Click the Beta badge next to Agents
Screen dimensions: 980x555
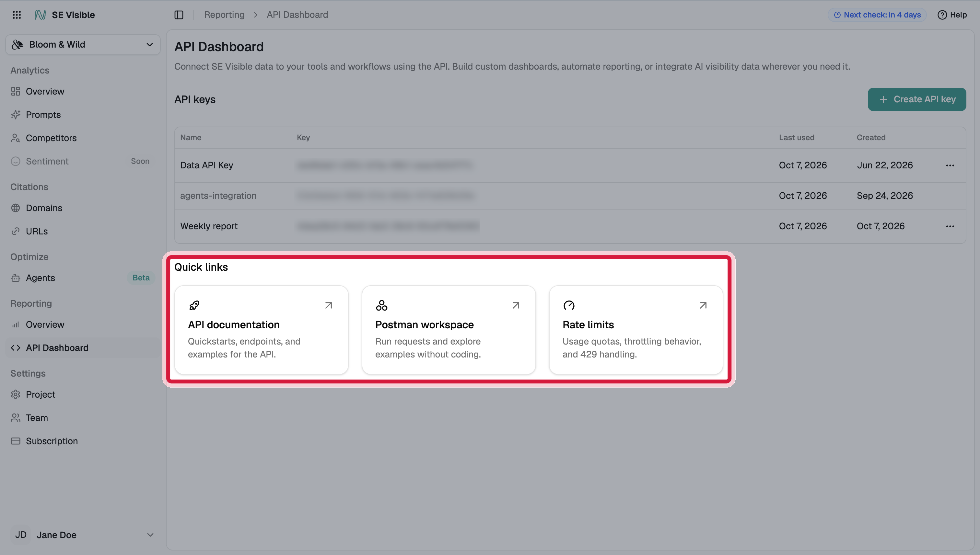(x=141, y=278)
